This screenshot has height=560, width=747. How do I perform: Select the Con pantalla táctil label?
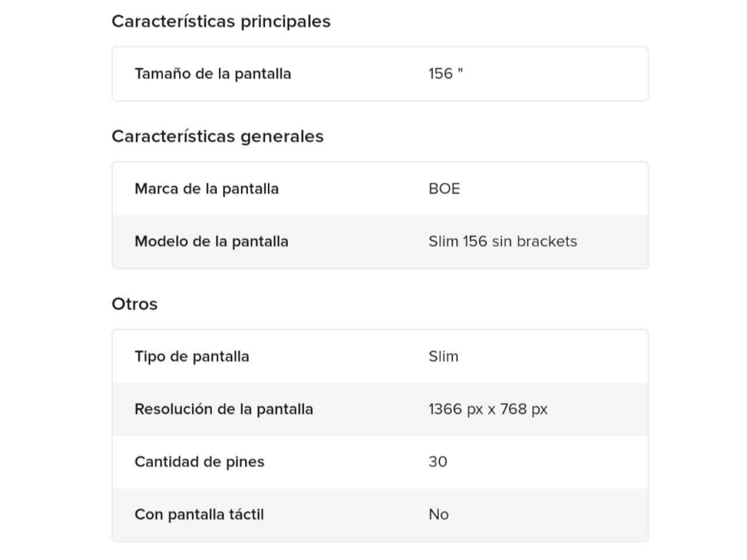[199, 514]
